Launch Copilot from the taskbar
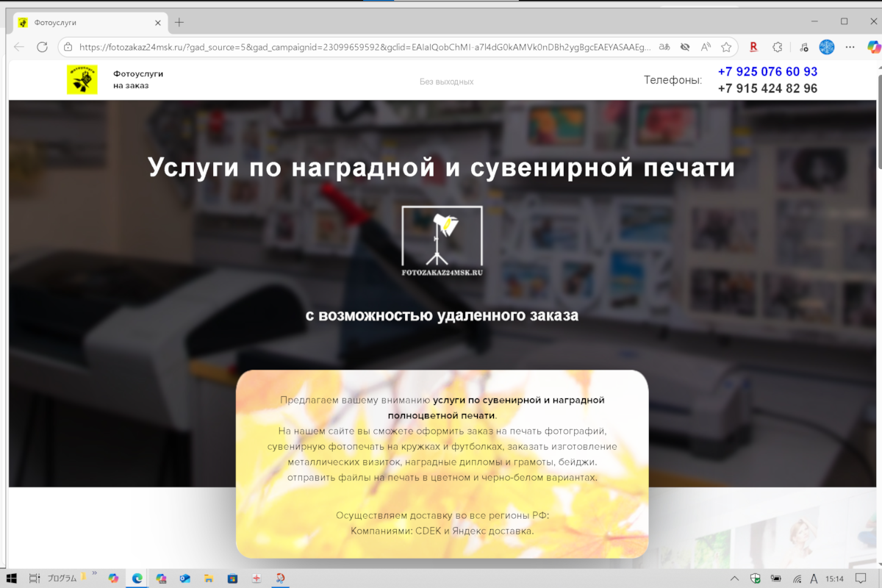The width and height of the screenshot is (882, 588). coord(113,578)
